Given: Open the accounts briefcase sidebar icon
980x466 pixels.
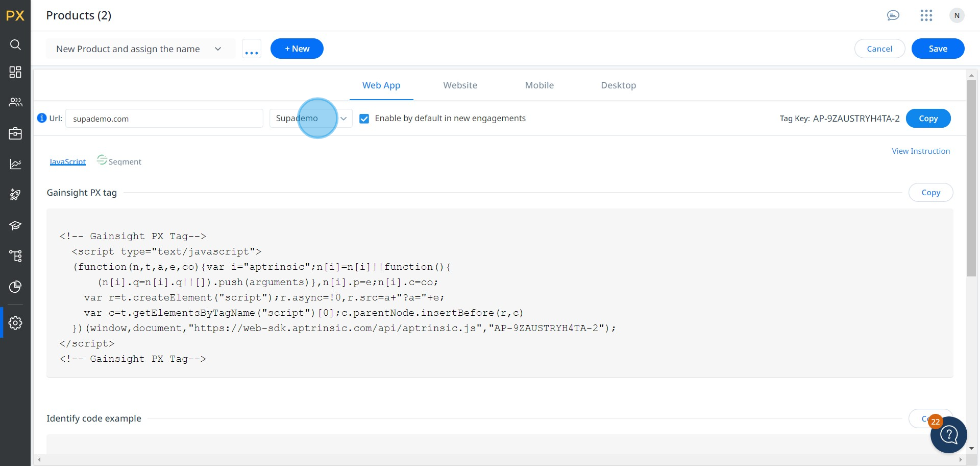Looking at the screenshot, I should 15,133.
